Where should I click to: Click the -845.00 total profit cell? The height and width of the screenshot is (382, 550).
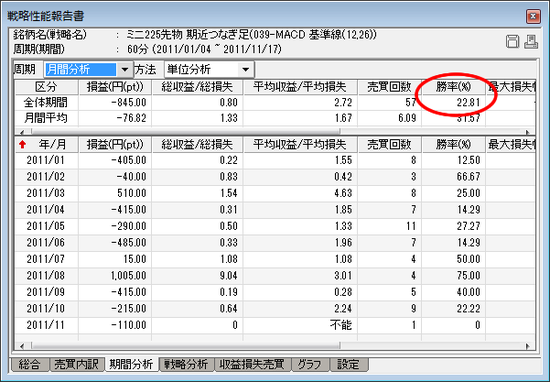115,102
